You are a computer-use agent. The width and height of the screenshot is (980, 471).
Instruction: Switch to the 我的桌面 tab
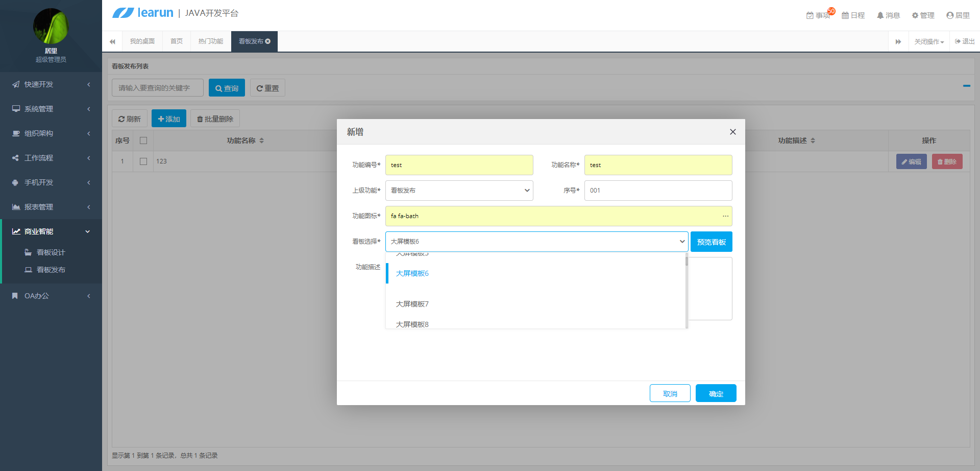[x=142, y=41]
